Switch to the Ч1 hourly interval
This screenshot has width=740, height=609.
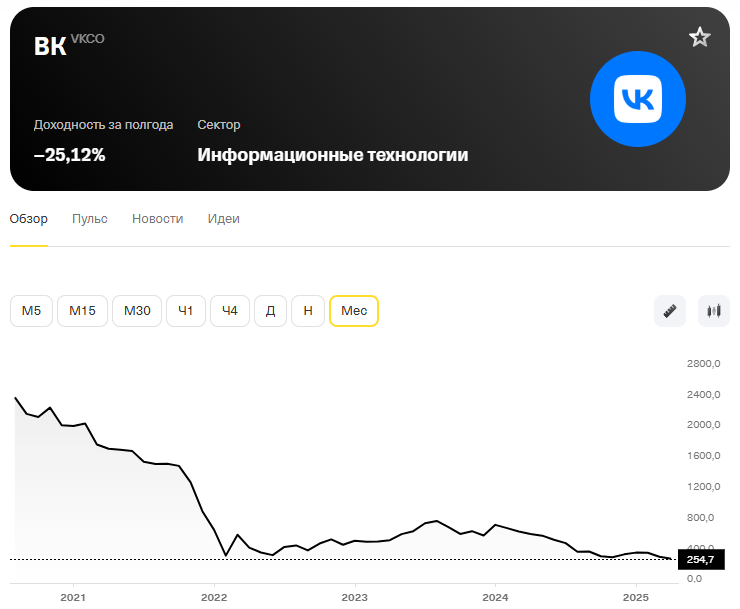[x=186, y=311]
